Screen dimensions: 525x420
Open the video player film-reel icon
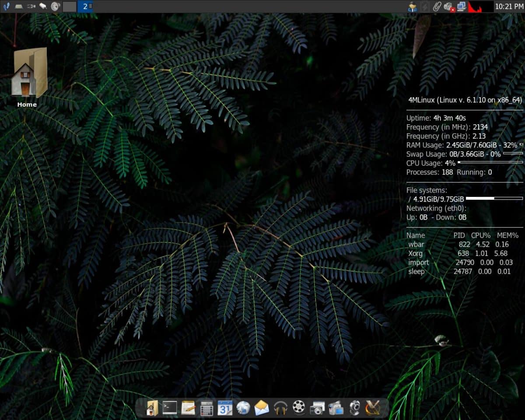(x=299, y=408)
